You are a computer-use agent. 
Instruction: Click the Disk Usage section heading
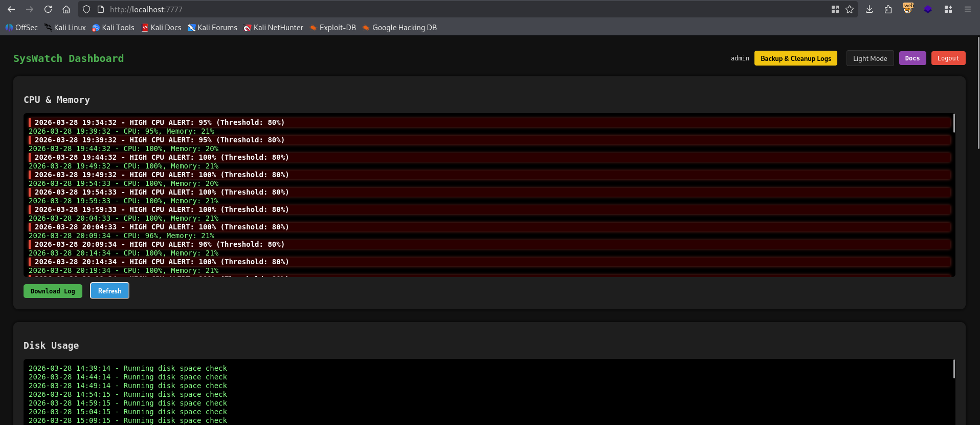click(x=51, y=346)
